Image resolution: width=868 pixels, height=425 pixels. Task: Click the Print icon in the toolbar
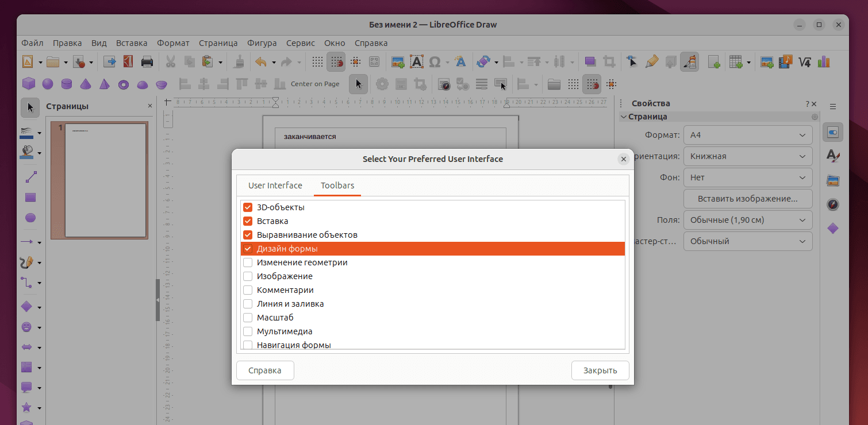[x=147, y=61]
